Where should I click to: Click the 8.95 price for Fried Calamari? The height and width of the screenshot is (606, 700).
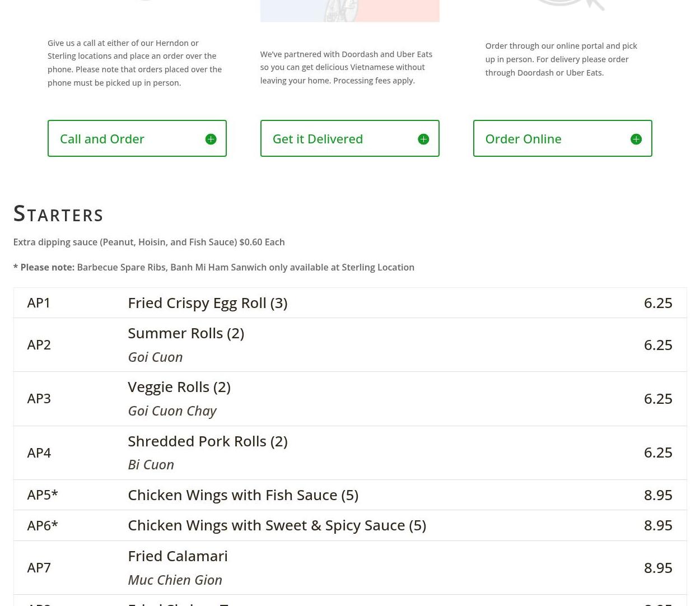point(657,567)
